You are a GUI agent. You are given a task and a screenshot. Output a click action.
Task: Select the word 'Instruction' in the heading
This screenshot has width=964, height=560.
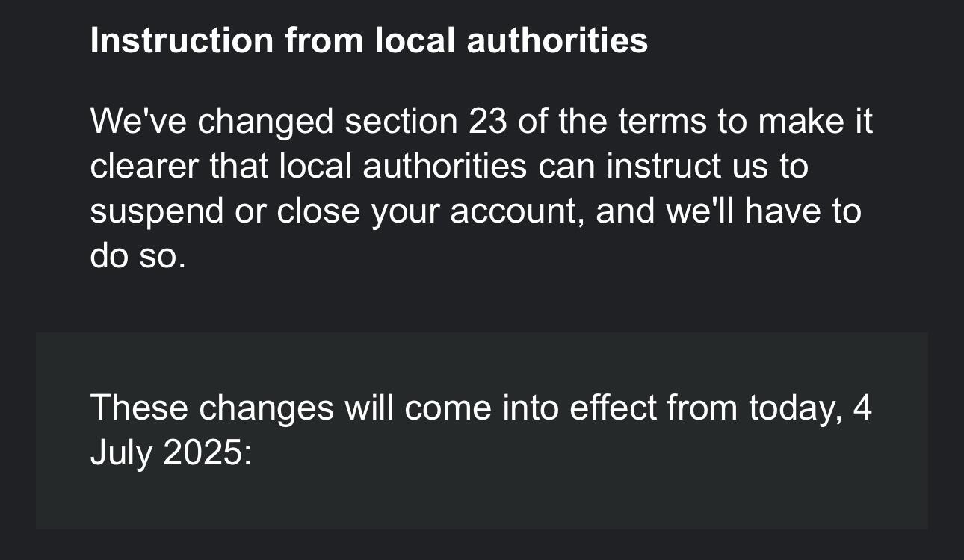[x=182, y=40]
